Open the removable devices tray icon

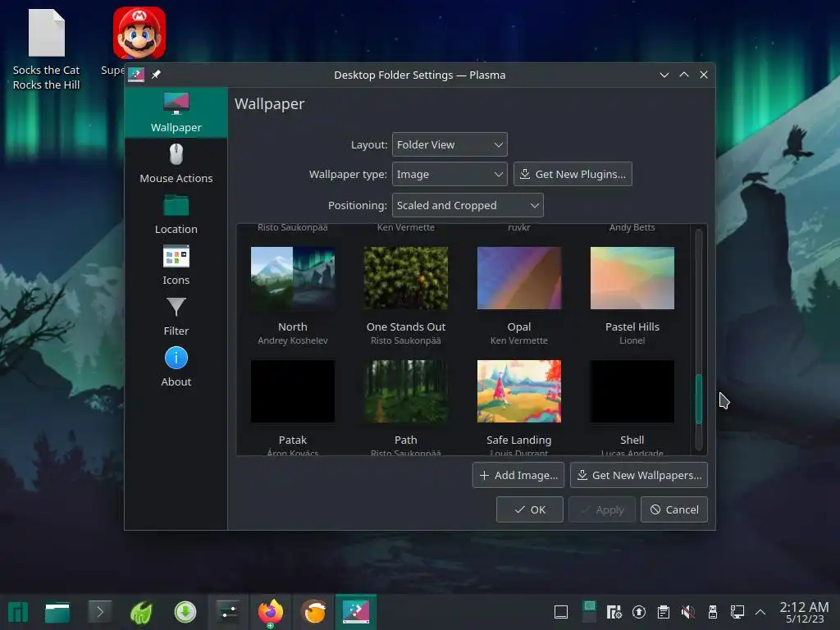pyautogui.click(x=713, y=612)
